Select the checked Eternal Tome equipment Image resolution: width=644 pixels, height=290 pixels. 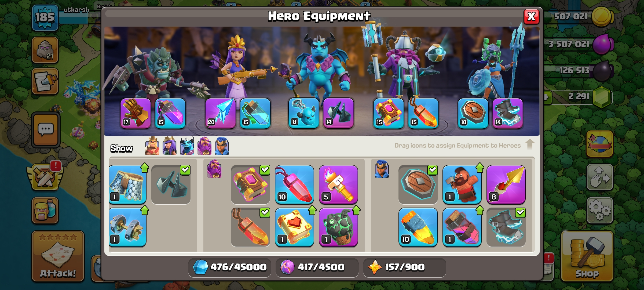tap(250, 185)
